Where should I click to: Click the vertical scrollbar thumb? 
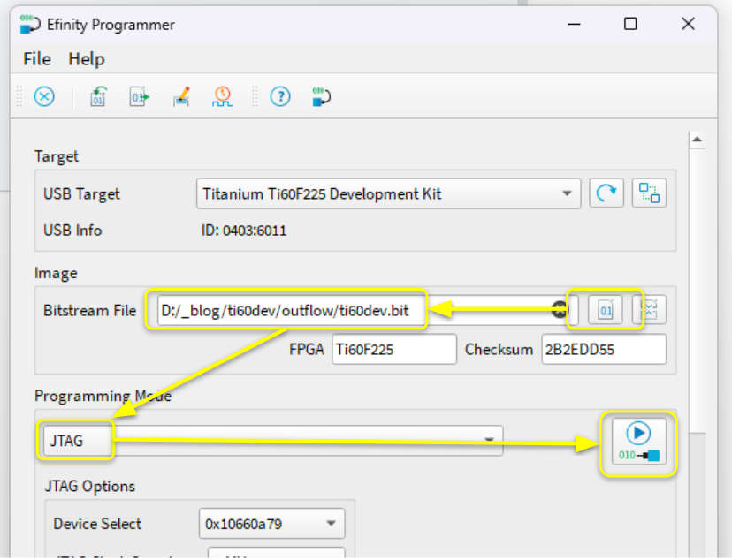coord(698,291)
